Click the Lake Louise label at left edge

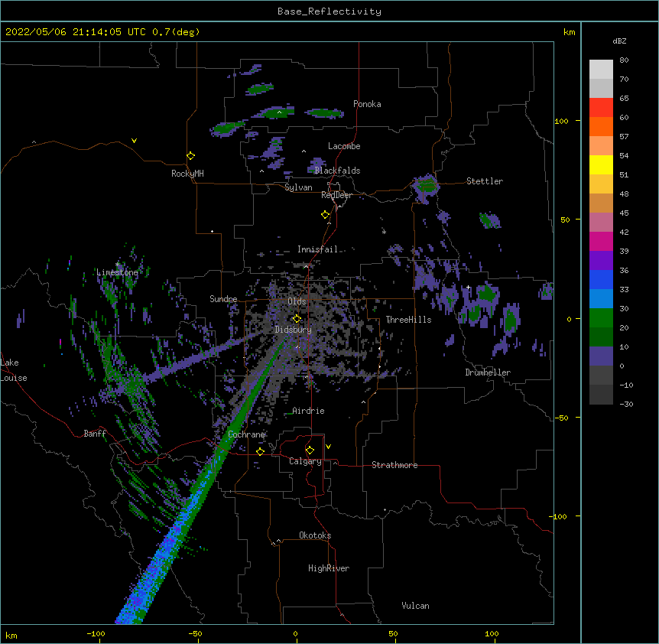[14, 370]
